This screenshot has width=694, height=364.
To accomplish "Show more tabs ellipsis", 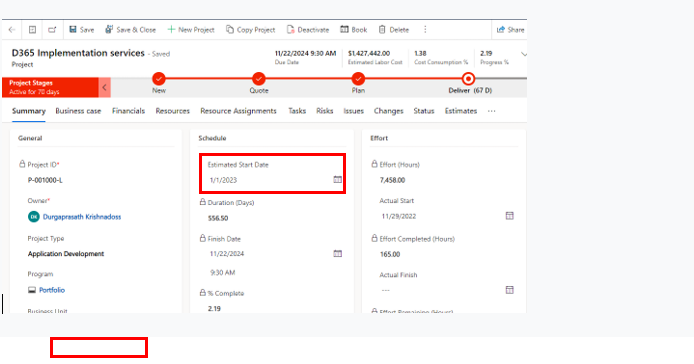I will 492,111.
